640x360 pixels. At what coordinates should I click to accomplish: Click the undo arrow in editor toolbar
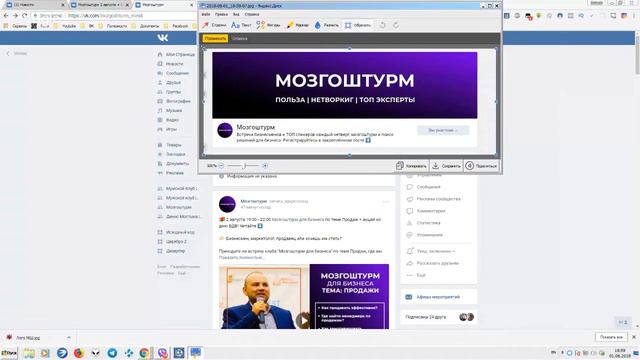(x=382, y=25)
